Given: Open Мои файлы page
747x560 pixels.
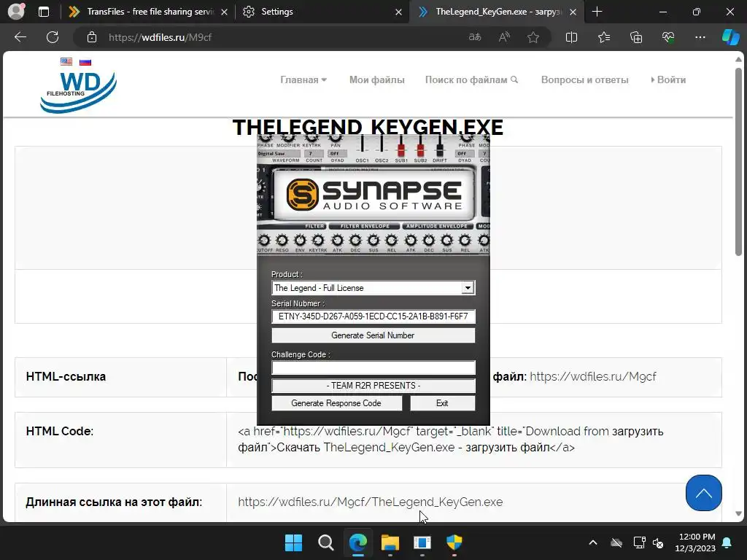Looking at the screenshot, I should (x=377, y=80).
